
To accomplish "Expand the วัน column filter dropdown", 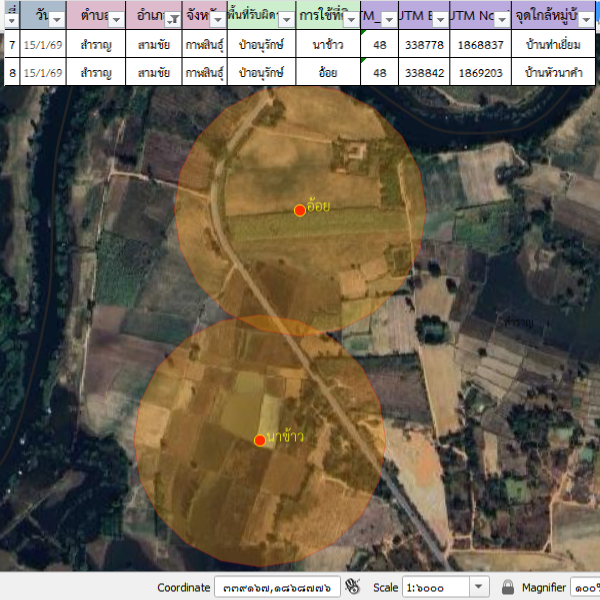I will (56, 19).
